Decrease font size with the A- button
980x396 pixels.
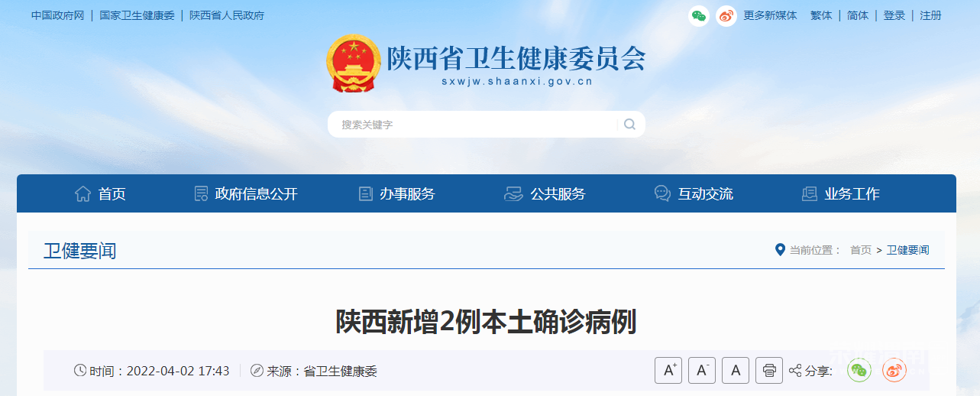click(x=702, y=371)
